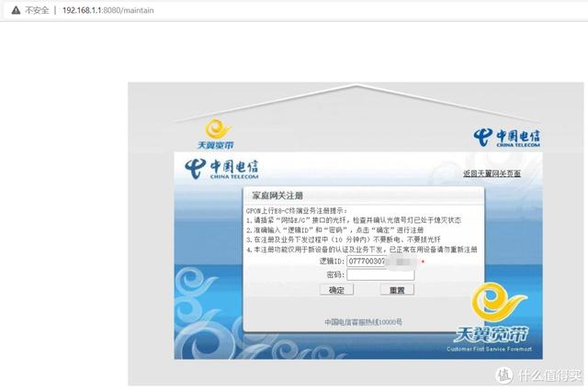Viewport: 588px width, 390px height.
Task: Click instruction line 2 about entering 逻辑ID and 密码
Action: click(x=334, y=230)
